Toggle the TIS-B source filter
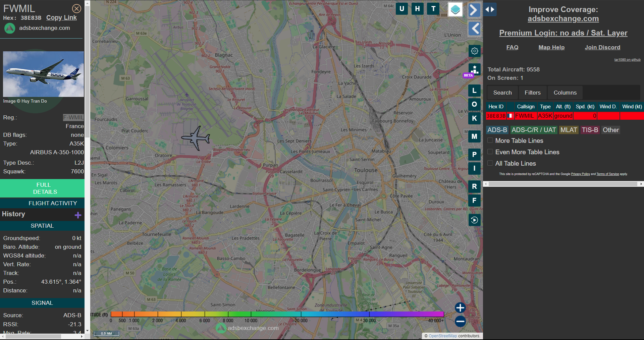Image resolution: width=644 pixels, height=340 pixels. tap(590, 130)
